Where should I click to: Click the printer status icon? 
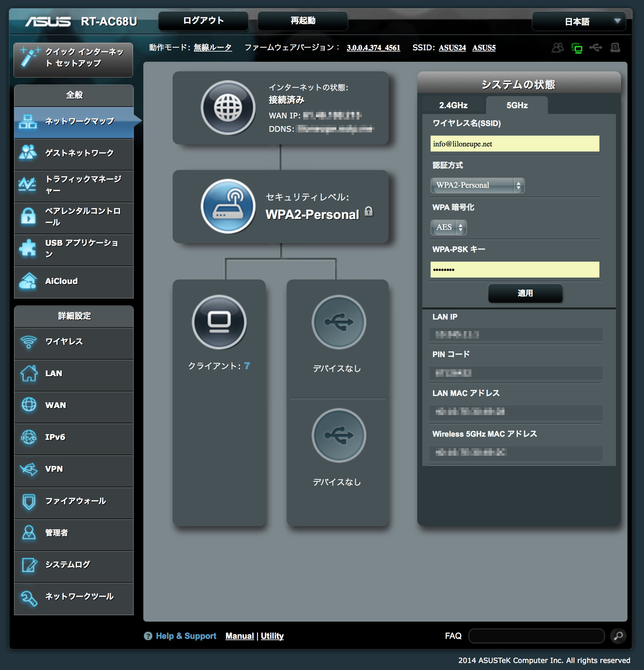tap(615, 48)
